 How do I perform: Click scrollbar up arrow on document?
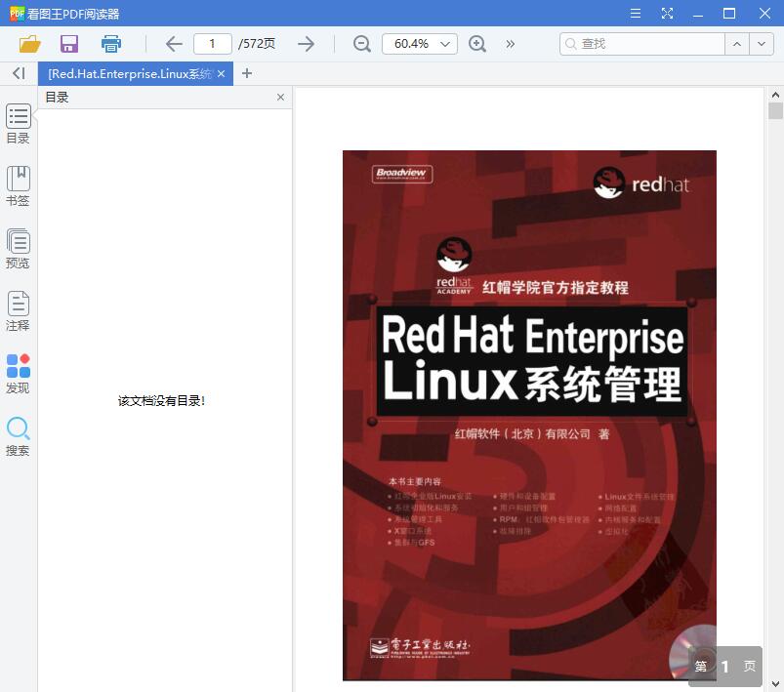click(775, 95)
